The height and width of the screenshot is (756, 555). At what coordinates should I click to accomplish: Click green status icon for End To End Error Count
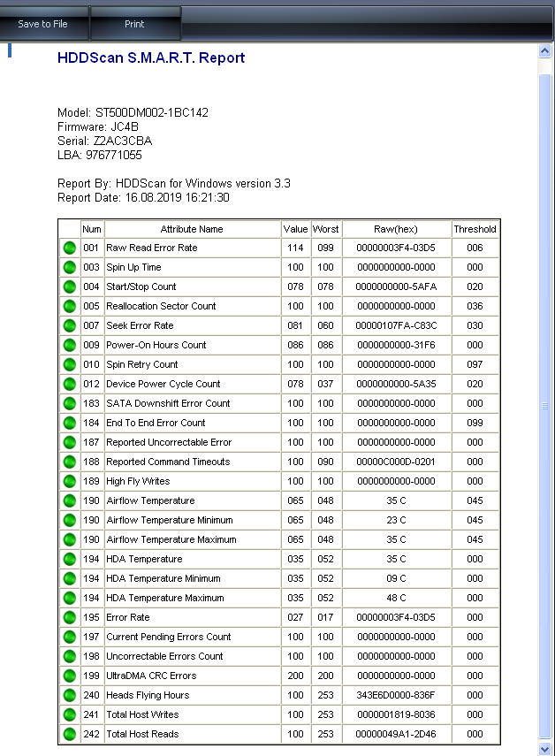pos(69,423)
